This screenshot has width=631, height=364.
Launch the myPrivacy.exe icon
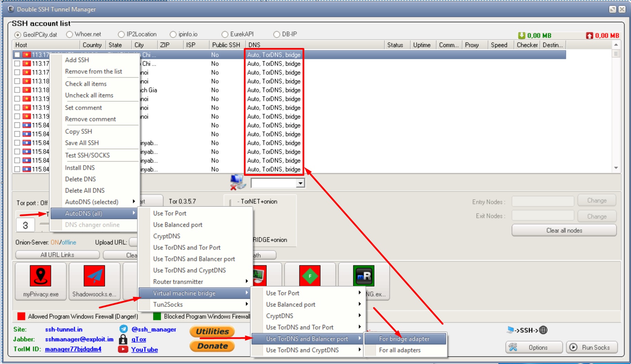40,276
